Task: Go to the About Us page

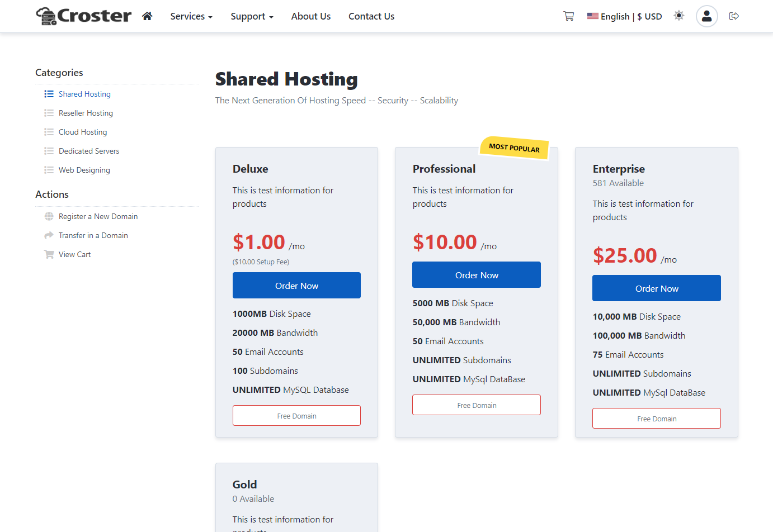Action: (310, 16)
